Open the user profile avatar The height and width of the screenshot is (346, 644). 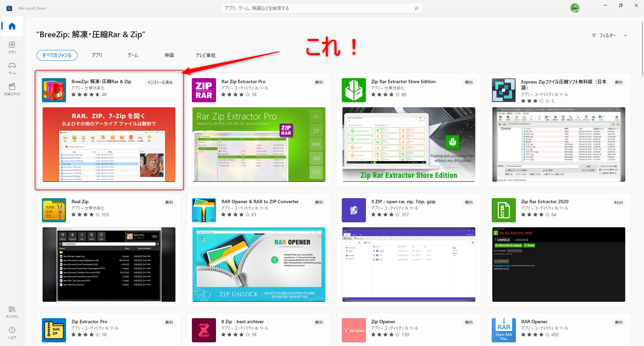575,8
